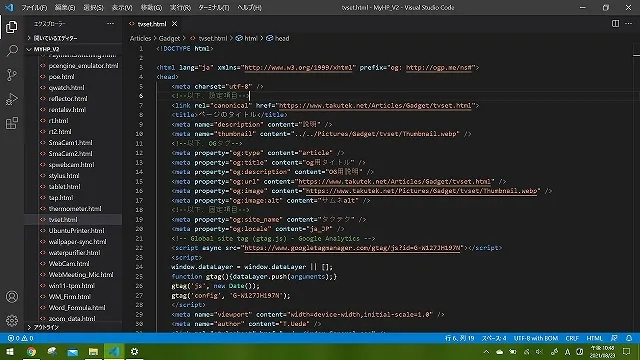Image resolution: width=640 pixels, height=360 pixels.
Task: Open the ファイル(F) menu
Action: pos(34,8)
